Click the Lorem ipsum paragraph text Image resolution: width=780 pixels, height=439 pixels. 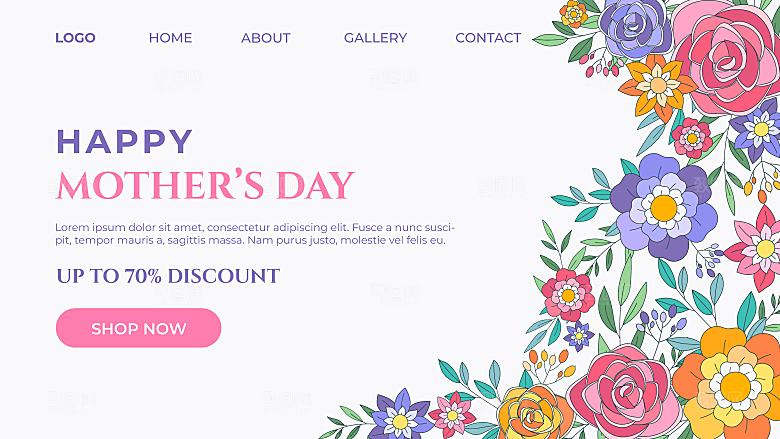(255, 234)
